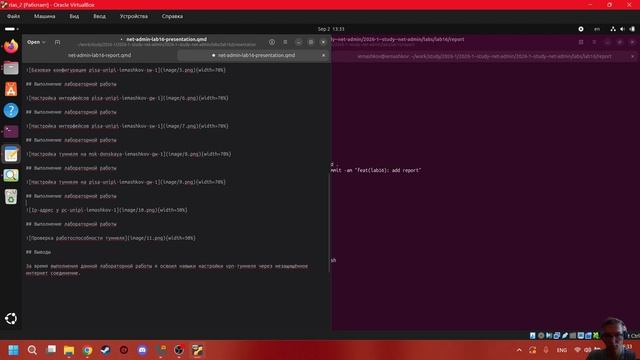The width and height of the screenshot is (640, 360).
Task: Launch Ubuntu Software from the dock
Action: 11,89
